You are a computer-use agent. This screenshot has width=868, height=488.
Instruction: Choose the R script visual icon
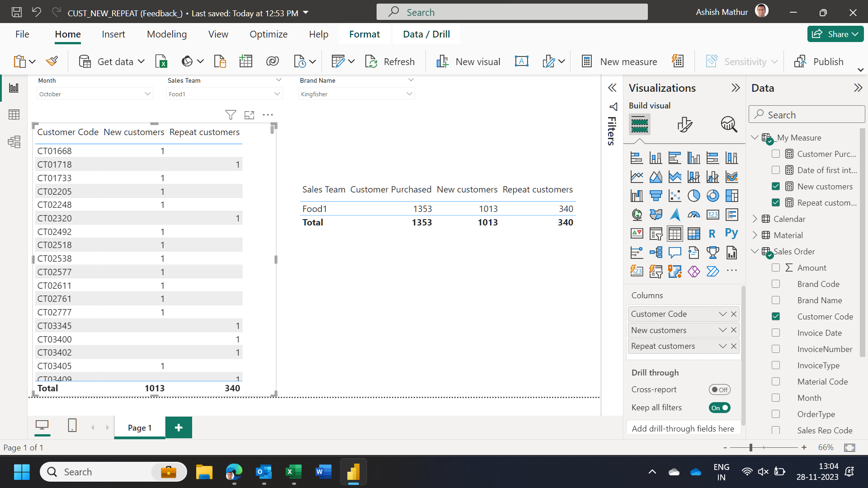click(712, 234)
